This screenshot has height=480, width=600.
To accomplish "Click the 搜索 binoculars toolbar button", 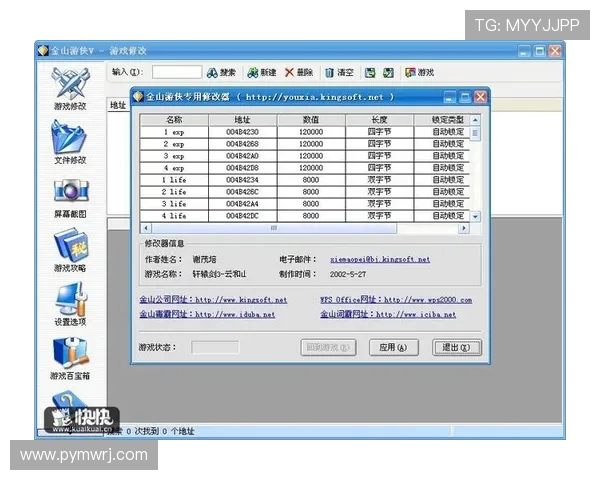I will [x=221, y=72].
